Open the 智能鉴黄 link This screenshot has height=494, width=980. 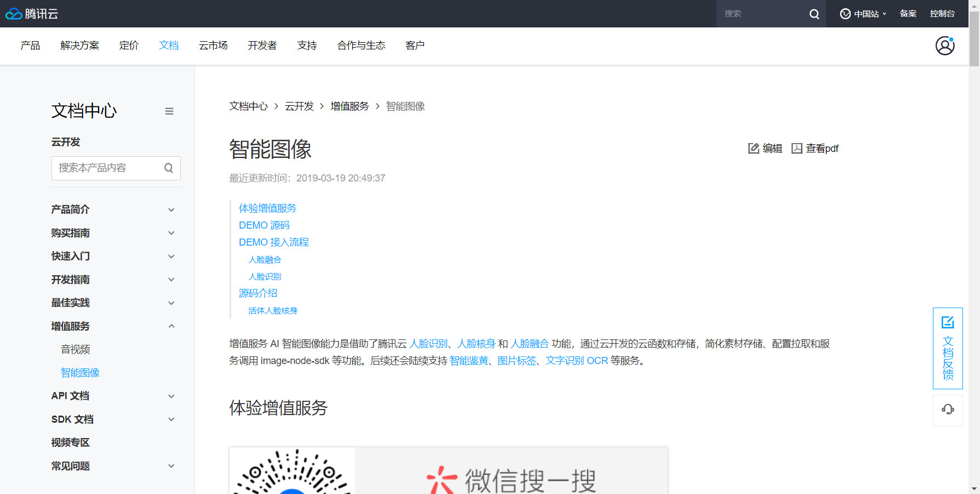point(469,361)
